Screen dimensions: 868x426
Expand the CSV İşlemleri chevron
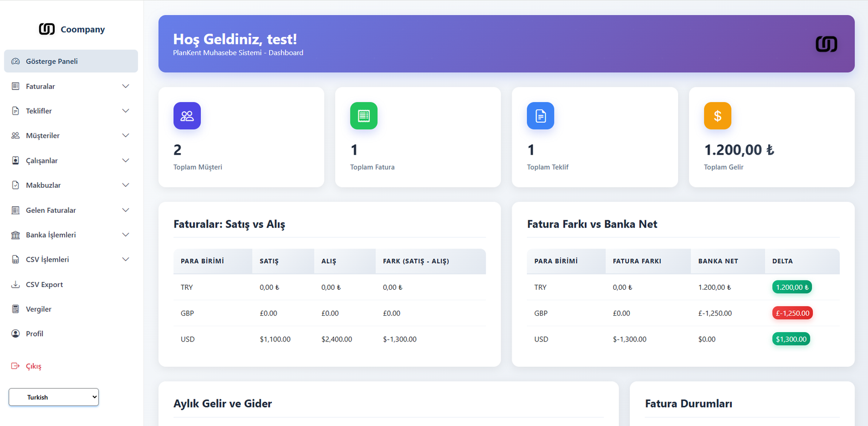point(126,259)
